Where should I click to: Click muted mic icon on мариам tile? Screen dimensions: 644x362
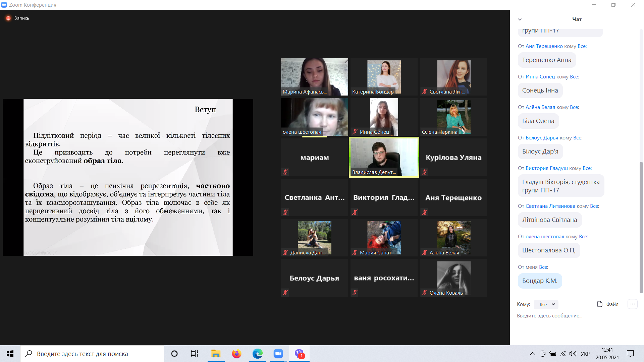285,172
